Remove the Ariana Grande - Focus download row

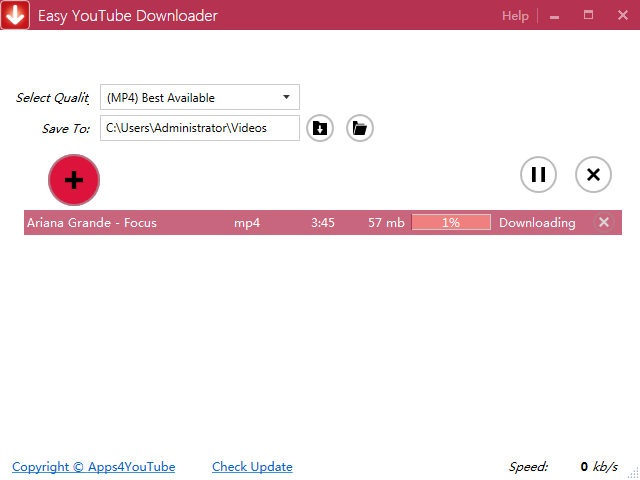coord(604,223)
